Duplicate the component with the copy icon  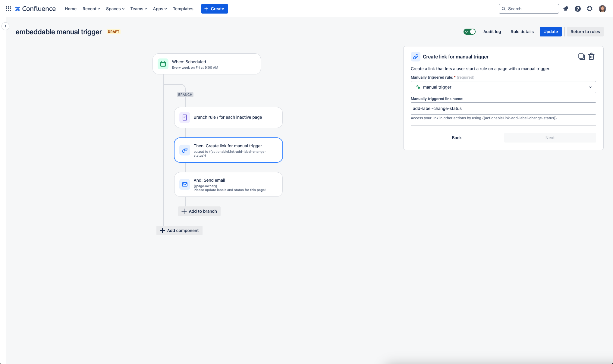pyautogui.click(x=582, y=57)
